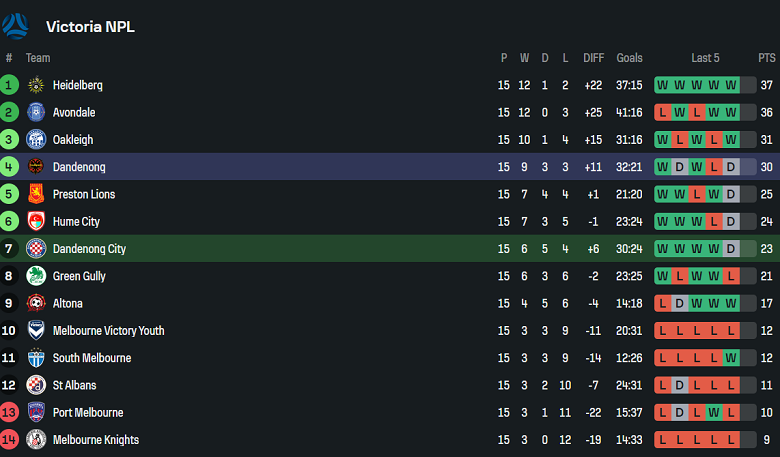Screen dimensions: 780x457
Task: Open the Dandenong City team link
Action: tap(89, 249)
